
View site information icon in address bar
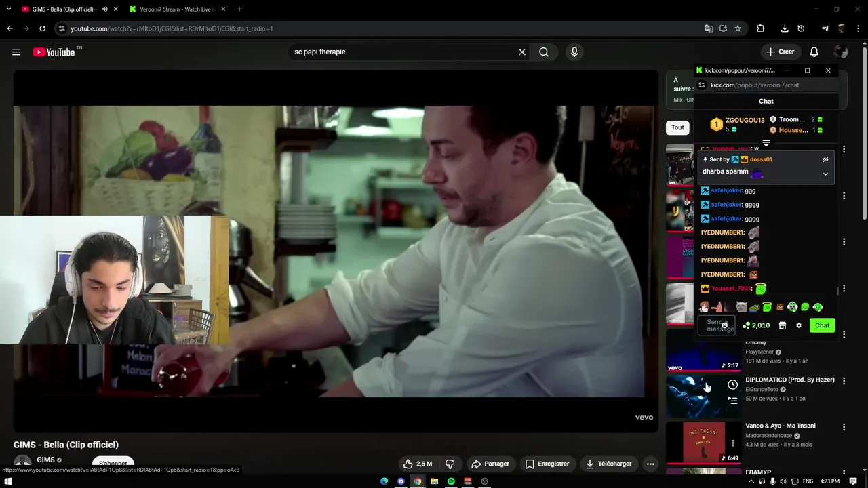click(62, 28)
